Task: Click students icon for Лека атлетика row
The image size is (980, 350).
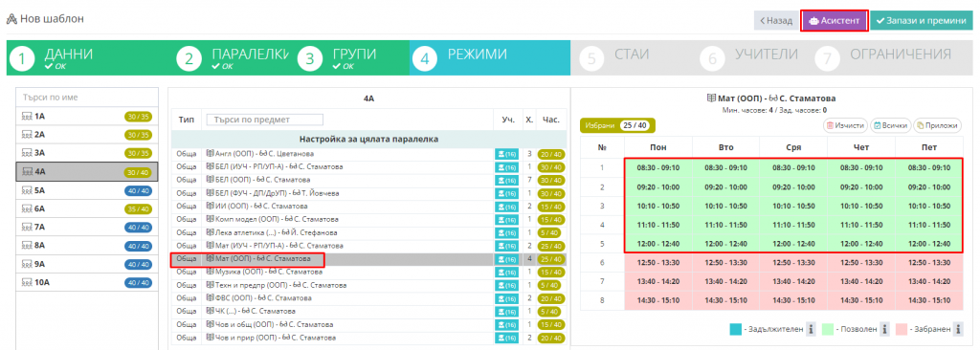Action: (x=507, y=232)
